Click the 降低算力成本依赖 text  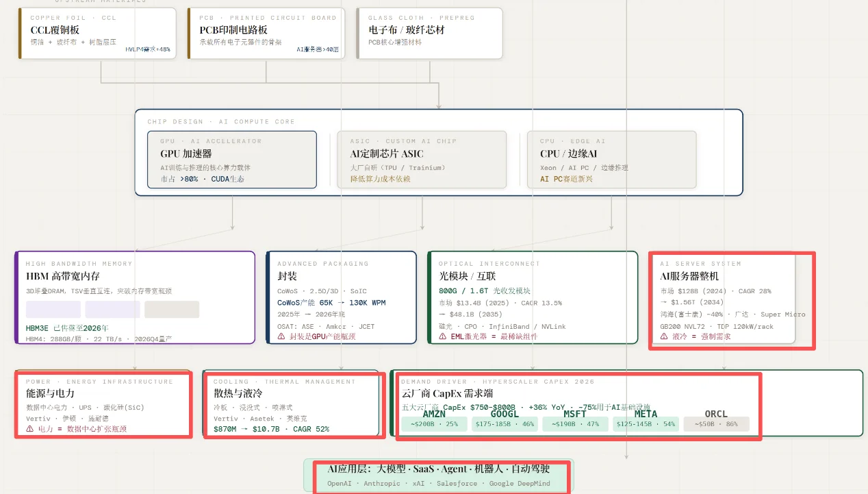pyautogui.click(x=380, y=179)
